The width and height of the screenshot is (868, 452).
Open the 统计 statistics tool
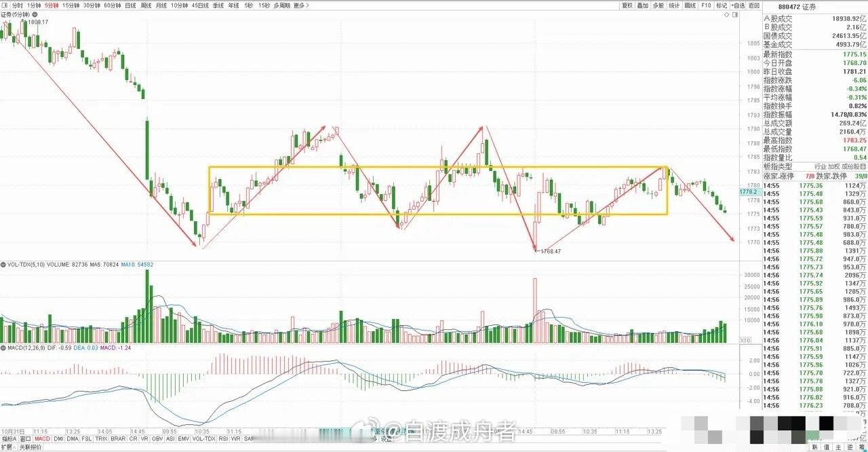tap(674, 5)
